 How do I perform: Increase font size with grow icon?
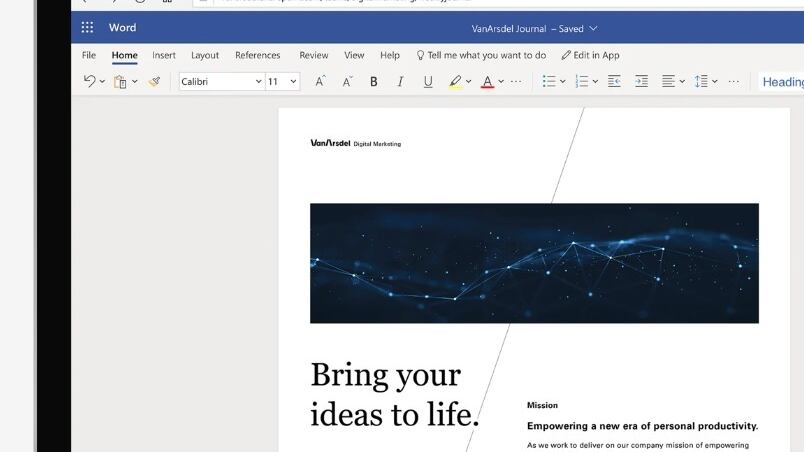pos(320,82)
